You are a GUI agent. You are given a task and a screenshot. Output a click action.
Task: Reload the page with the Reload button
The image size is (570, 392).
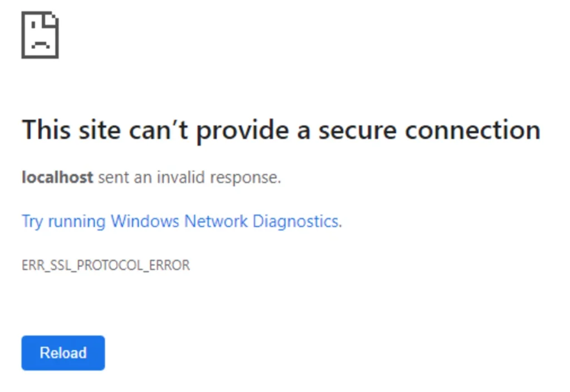pyautogui.click(x=63, y=352)
